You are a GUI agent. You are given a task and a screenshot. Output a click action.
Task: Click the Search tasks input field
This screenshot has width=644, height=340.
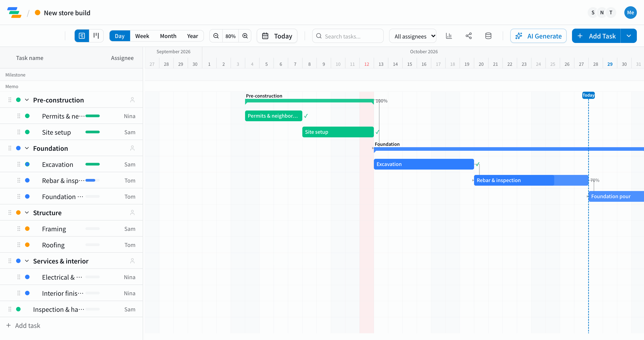point(348,36)
